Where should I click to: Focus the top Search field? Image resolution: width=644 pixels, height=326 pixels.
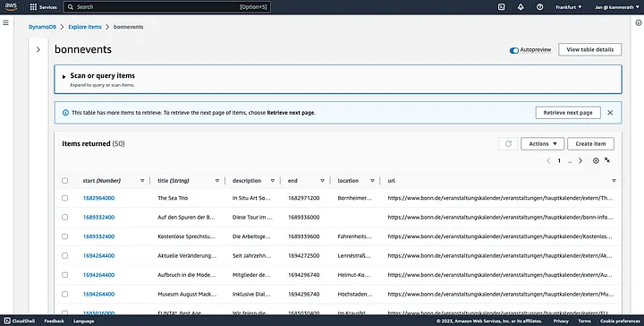[x=166, y=7]
